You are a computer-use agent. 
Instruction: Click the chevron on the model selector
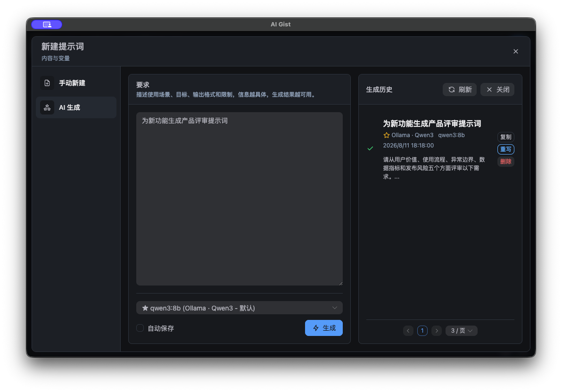[334, 308]
